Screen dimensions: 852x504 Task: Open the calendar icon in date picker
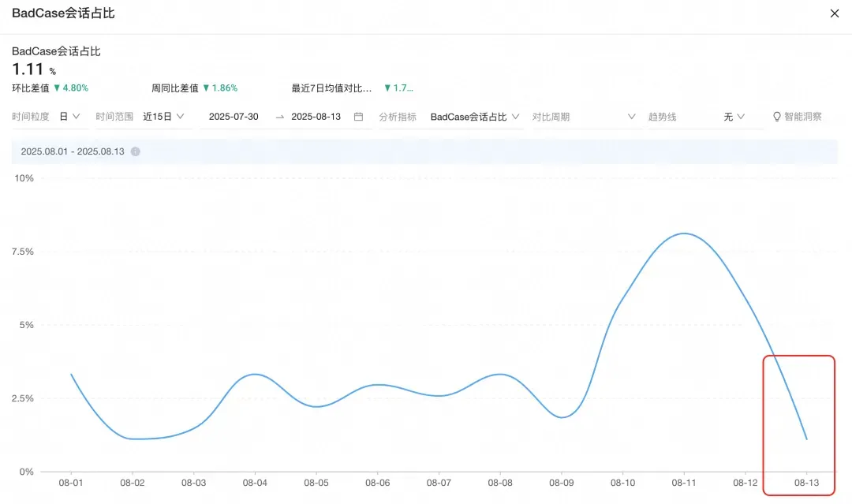click(x=359, y=117)
